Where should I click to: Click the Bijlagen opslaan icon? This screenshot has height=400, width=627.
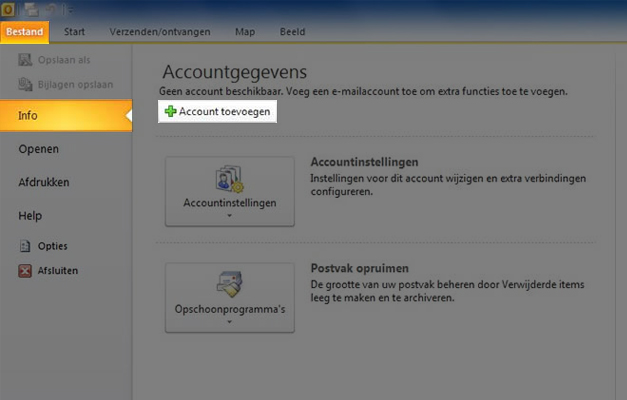pyautogui.click(x=25, y=84)
